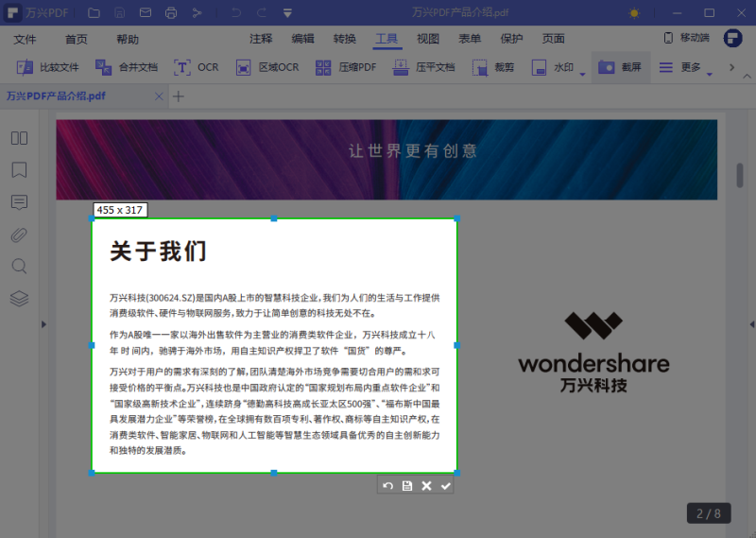Toggle the light theme sun icon
Viewport: 756px width, 538px height.
coord(634,13)
